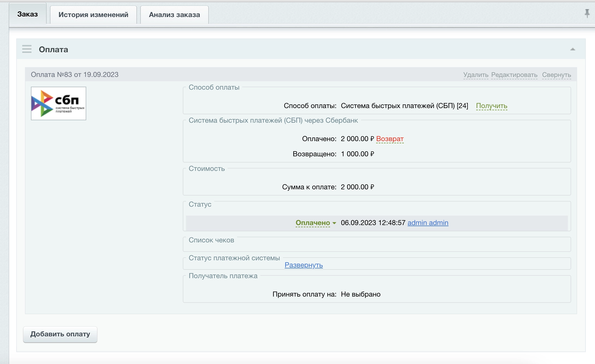The image size is (595, 364).
Task: Click the СБП payment system logo
Action: point(59,103)
